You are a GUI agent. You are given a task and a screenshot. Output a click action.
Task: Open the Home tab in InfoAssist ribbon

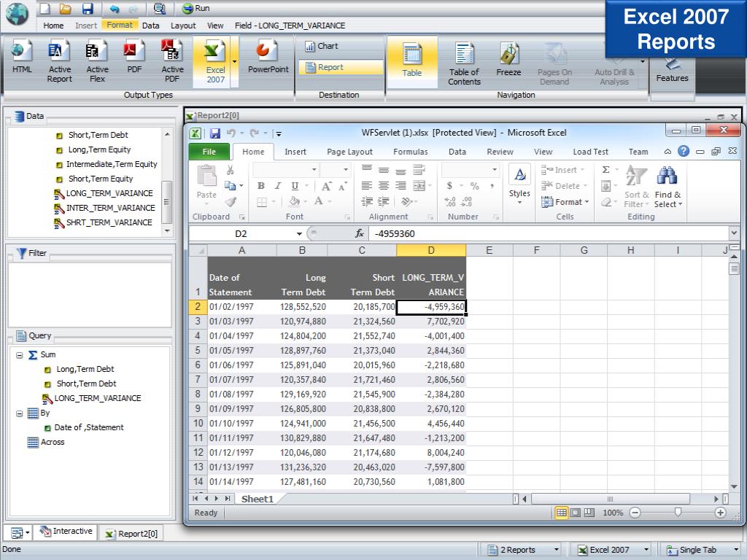click(x=53, y=26)
